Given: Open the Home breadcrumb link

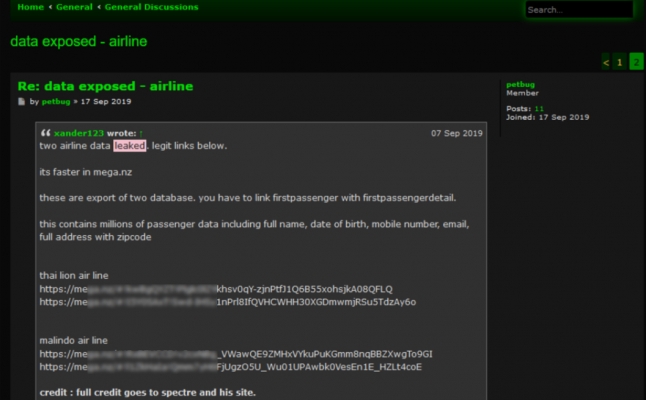Looking at the screenshot, I should (30, 7).
